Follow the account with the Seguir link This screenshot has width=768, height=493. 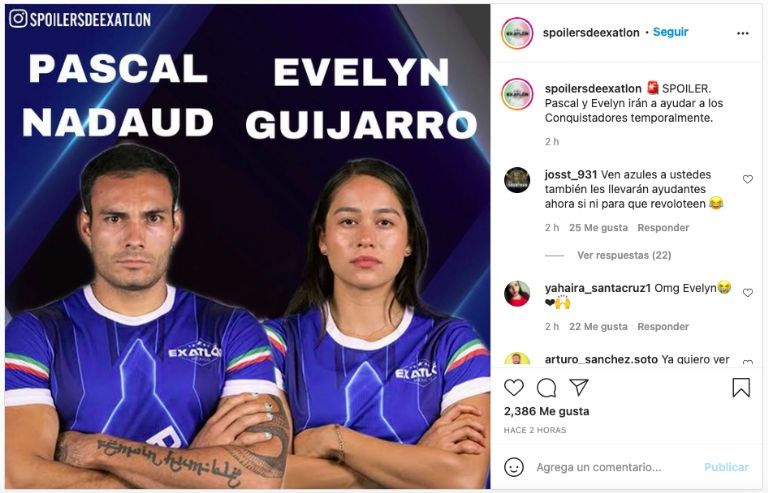point(671,32)
